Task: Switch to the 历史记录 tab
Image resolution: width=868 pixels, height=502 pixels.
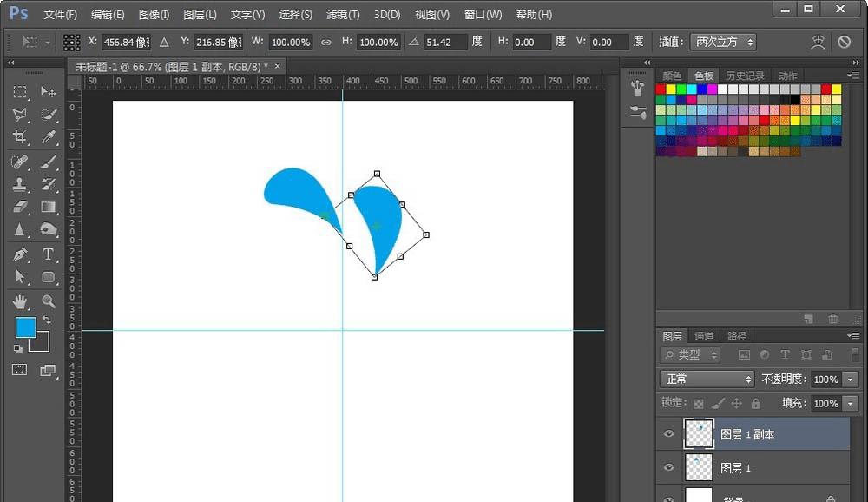Action: point(745,76)
